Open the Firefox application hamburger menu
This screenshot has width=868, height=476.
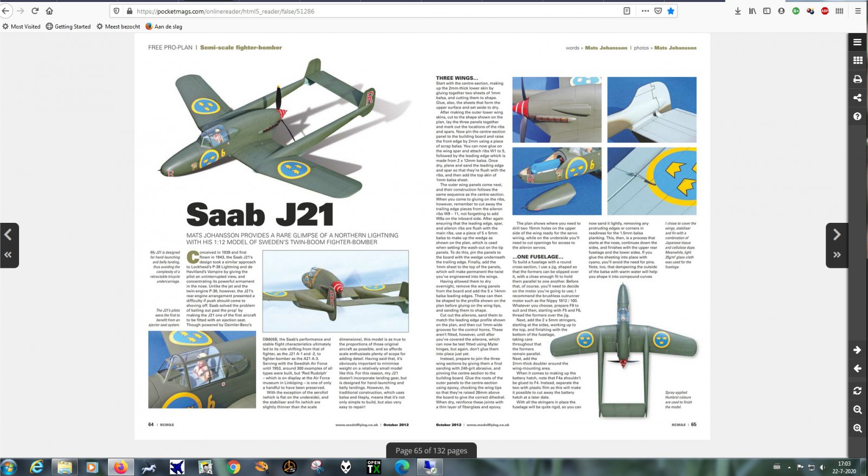click(x=858, y=11)
